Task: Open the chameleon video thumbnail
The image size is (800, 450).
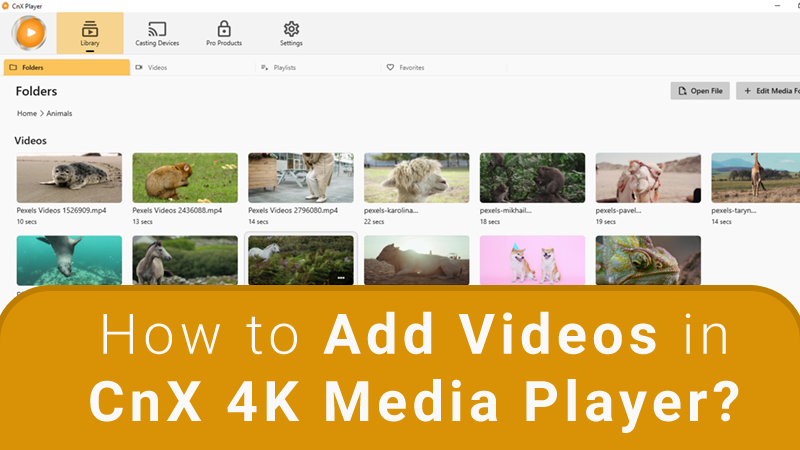Action: pos(648,260)
